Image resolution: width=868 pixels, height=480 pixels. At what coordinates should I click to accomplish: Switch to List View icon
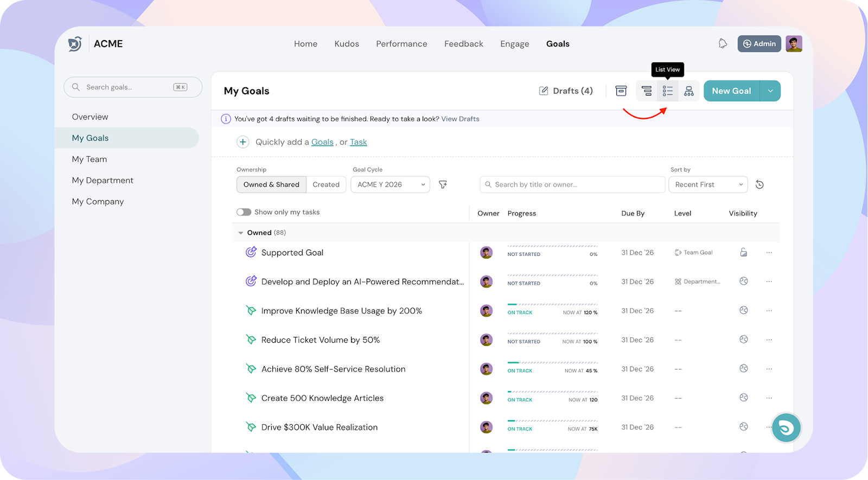(x=668, y=91)
